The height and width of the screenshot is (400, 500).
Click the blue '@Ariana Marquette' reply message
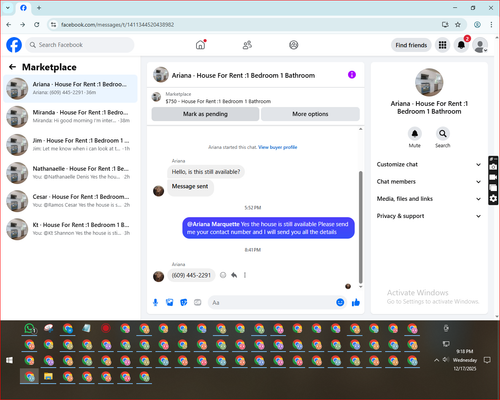[x=268, y=228]
